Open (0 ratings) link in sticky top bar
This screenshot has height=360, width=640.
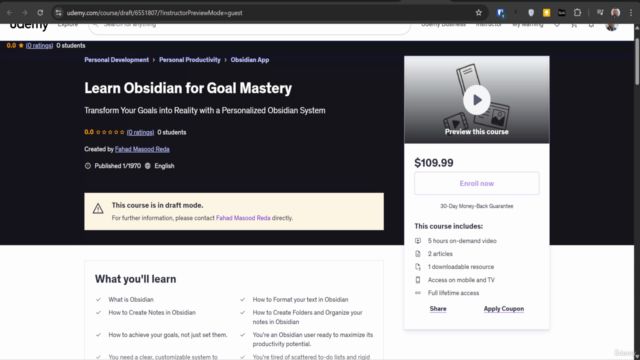click(39, 45)
